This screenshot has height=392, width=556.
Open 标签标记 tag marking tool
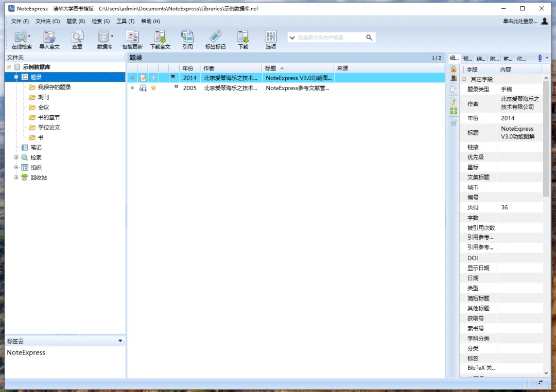click(215, 39)
